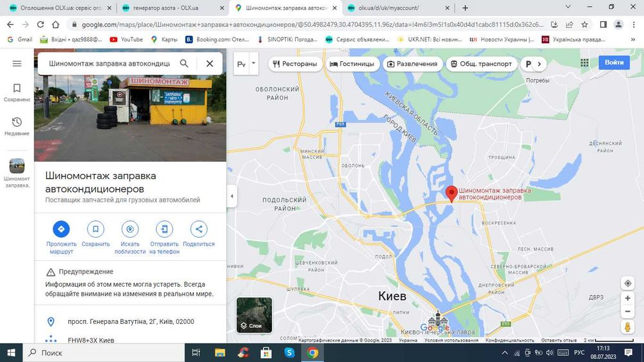This screenshot has height=362, width=644.
Task: Open a new browser tab
Action: point(465,8)
